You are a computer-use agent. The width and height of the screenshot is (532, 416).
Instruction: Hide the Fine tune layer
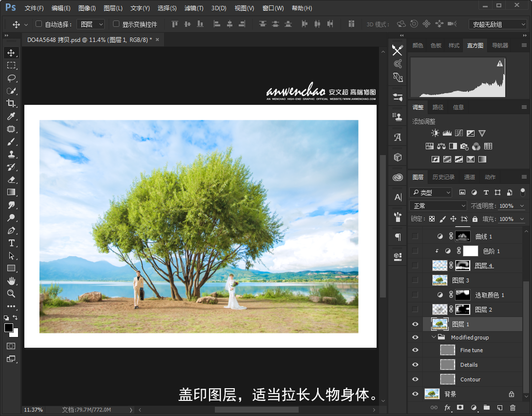coord(415,350)
